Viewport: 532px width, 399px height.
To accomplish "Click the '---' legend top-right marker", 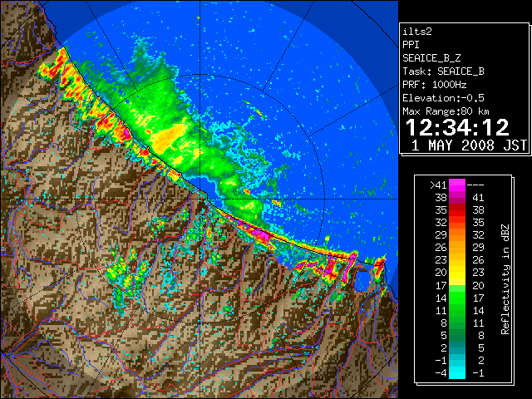I will point(475,185).
